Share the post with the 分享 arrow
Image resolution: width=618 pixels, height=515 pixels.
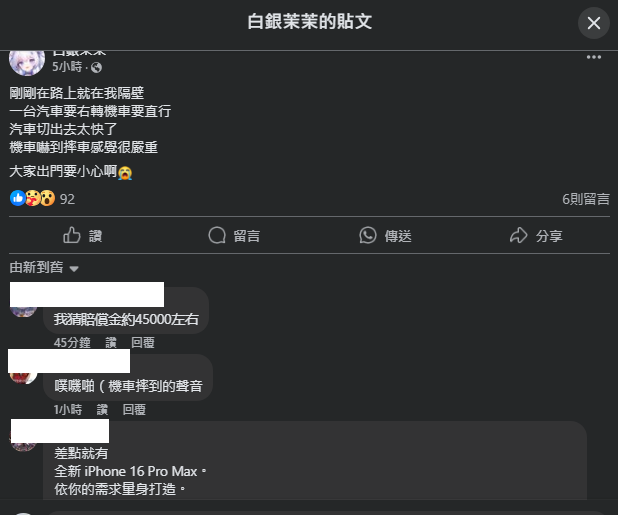coord(536,236)
